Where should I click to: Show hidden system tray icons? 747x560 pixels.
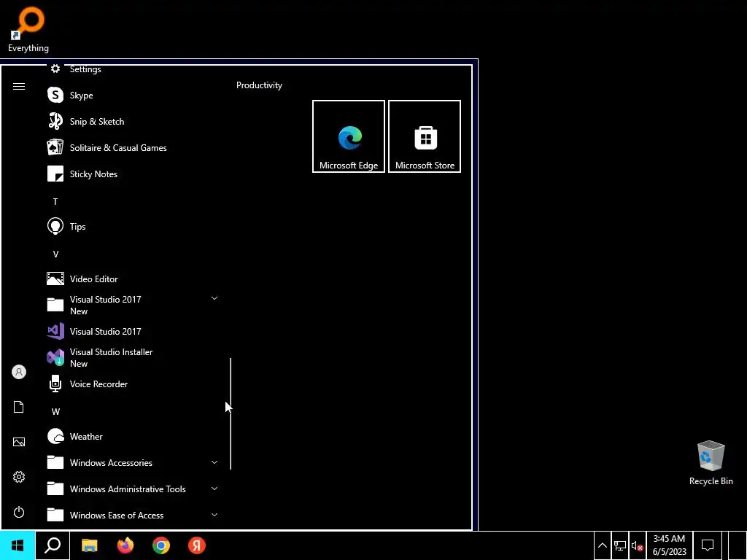coord(602,545)
